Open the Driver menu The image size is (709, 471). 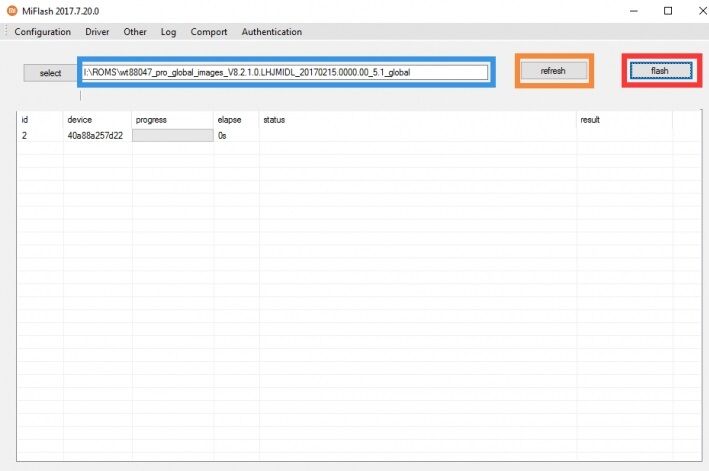pos(97,32)
